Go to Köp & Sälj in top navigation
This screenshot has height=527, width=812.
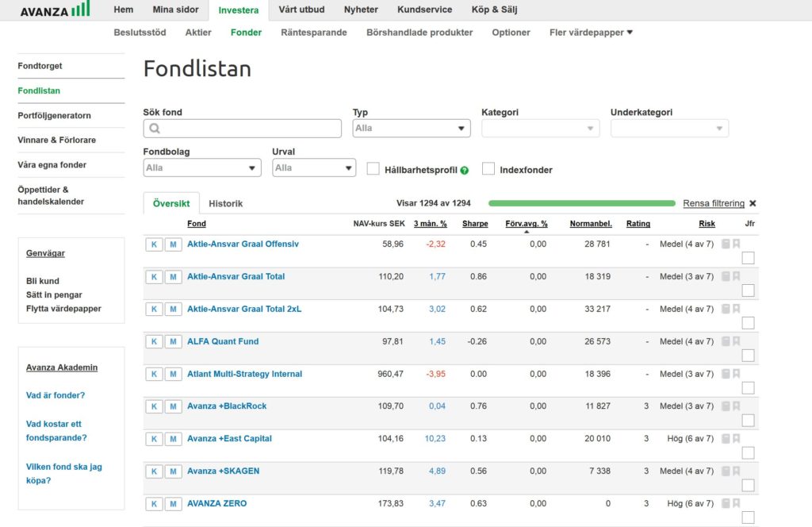495,10
